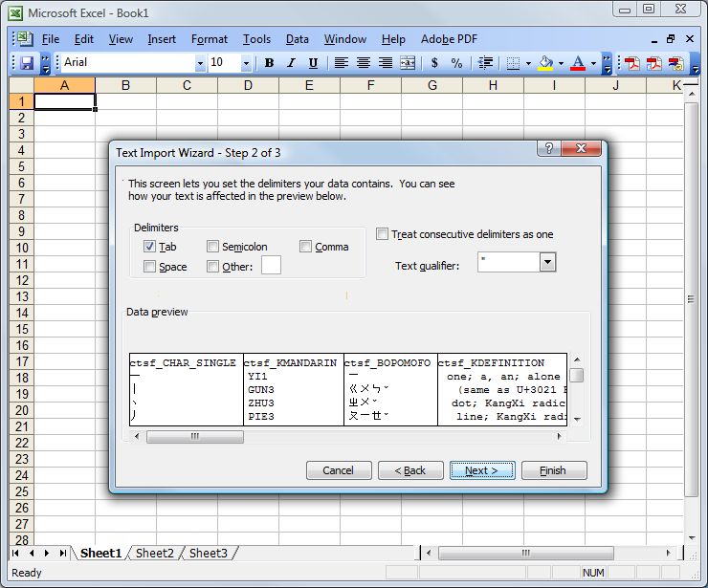Open the font name dropdown arrow
The height and width of the screenshot is (588, 708).
point(200,63)
